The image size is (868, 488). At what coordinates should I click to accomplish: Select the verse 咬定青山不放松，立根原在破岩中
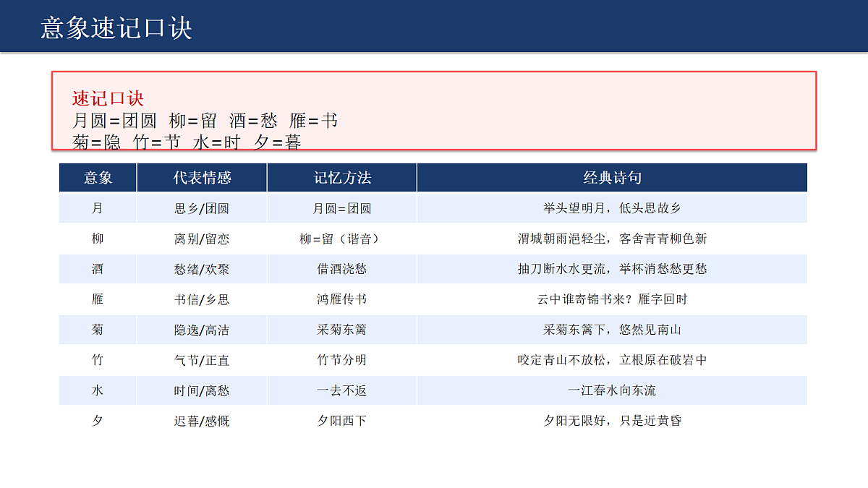(x=612, y=360)
